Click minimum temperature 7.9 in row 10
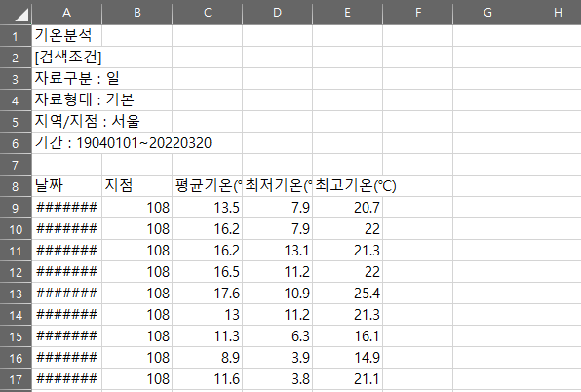581x392 pixels. tap(277, 229)
